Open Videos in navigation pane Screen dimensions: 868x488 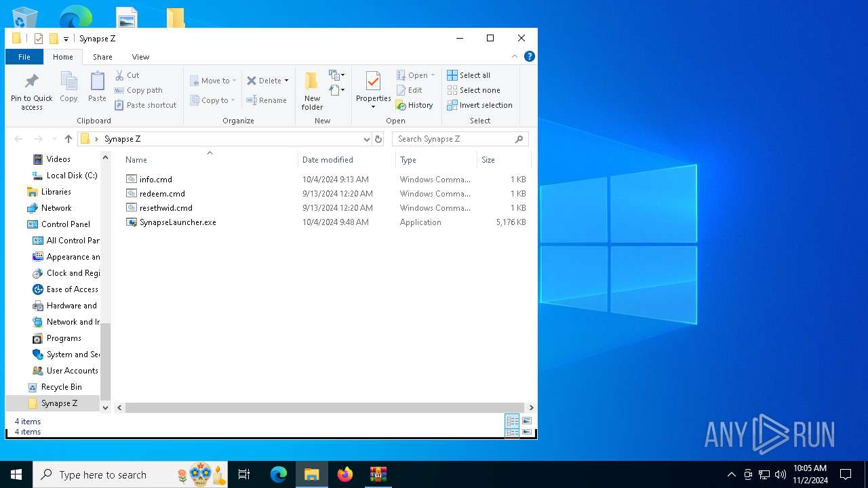tap(58, 159)
